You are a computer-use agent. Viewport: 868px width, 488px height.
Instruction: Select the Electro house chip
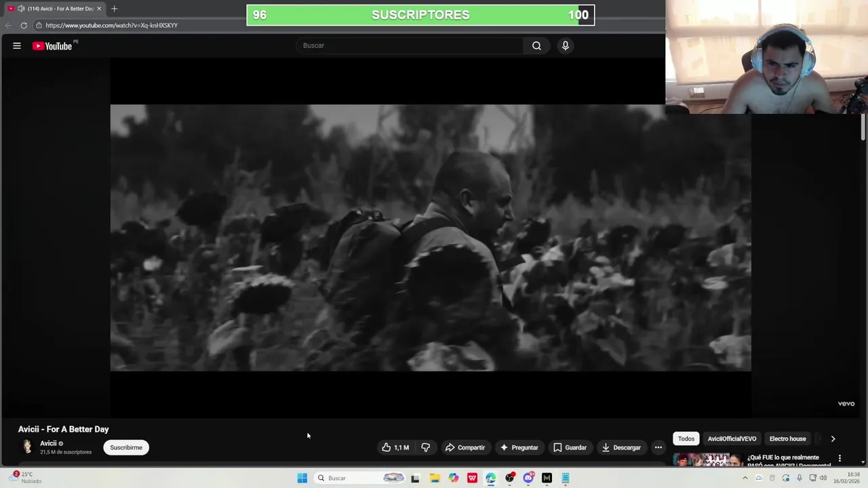(787, 439)
